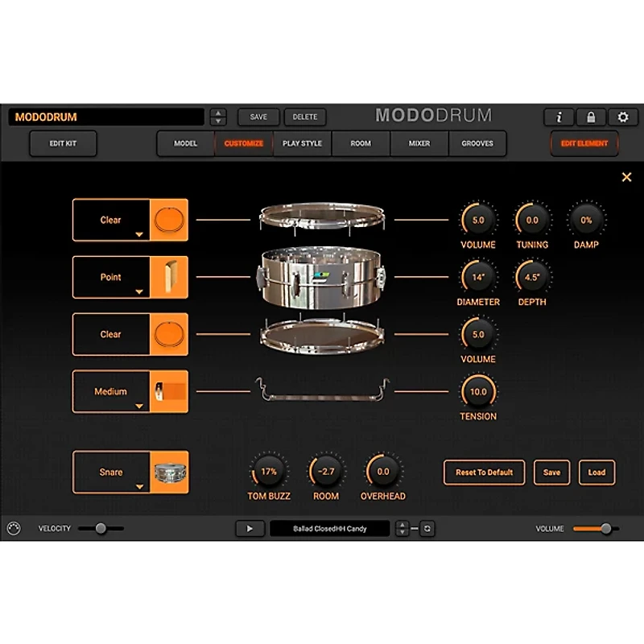Click the top hoop drum image
Image resolution: width=644 pixels, height=644 pixels.
pyautogui.click(x=323, y=218)
